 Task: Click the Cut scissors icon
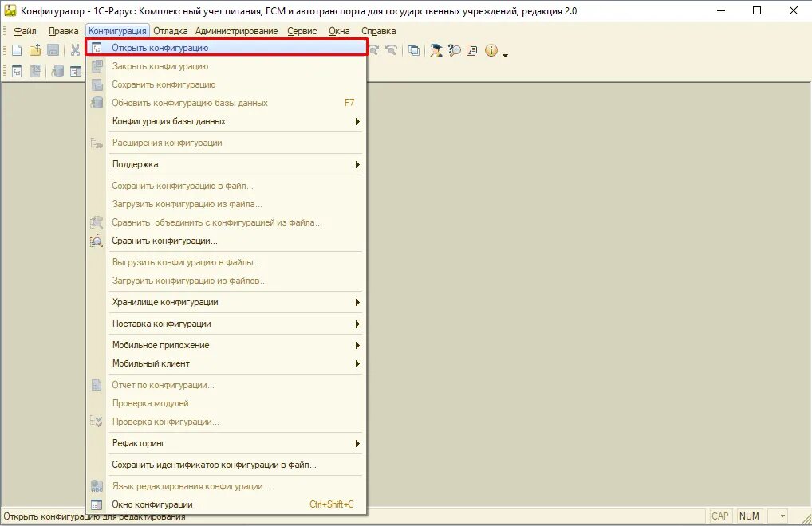[x=76, y=50]
